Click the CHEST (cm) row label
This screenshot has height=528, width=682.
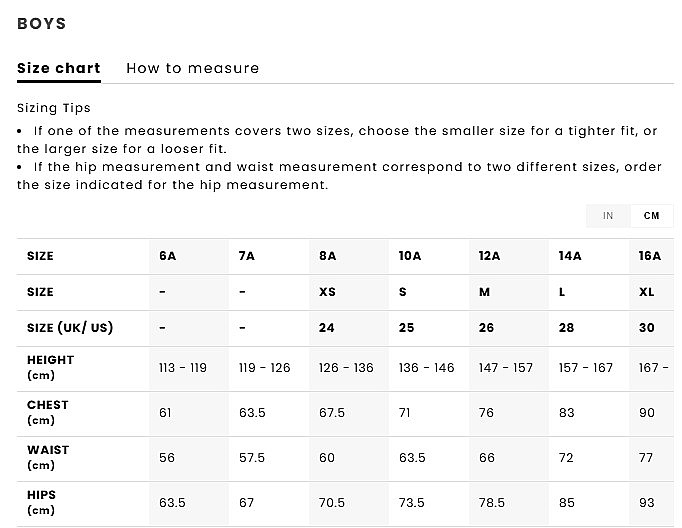48,412
